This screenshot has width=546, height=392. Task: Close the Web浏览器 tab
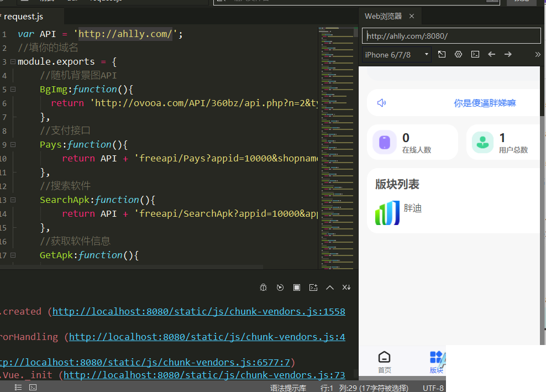click(412, 16)
